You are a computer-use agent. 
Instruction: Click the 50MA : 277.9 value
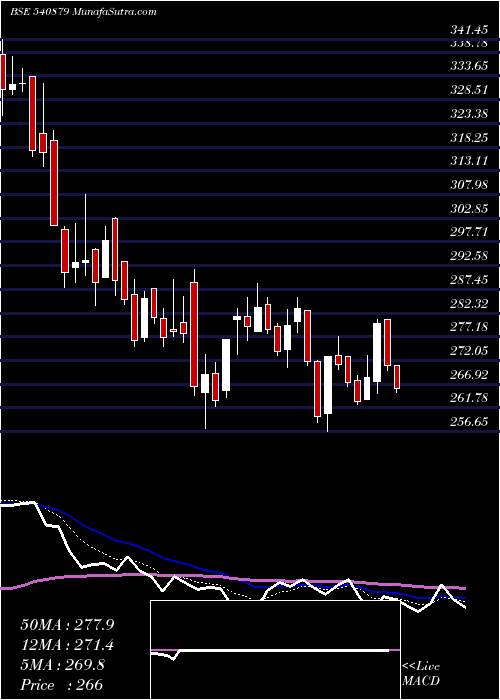pyautogui.click(x=67, y=625)
